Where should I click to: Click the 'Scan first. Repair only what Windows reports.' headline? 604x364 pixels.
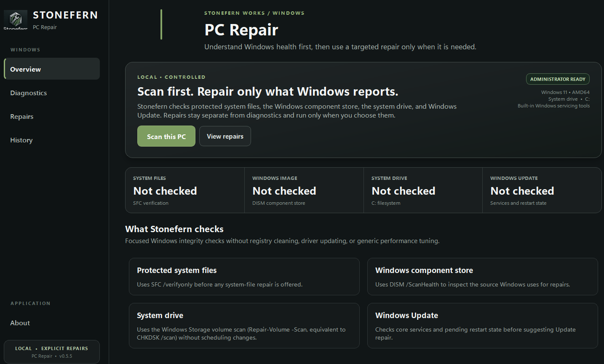(x=268, y=91)
